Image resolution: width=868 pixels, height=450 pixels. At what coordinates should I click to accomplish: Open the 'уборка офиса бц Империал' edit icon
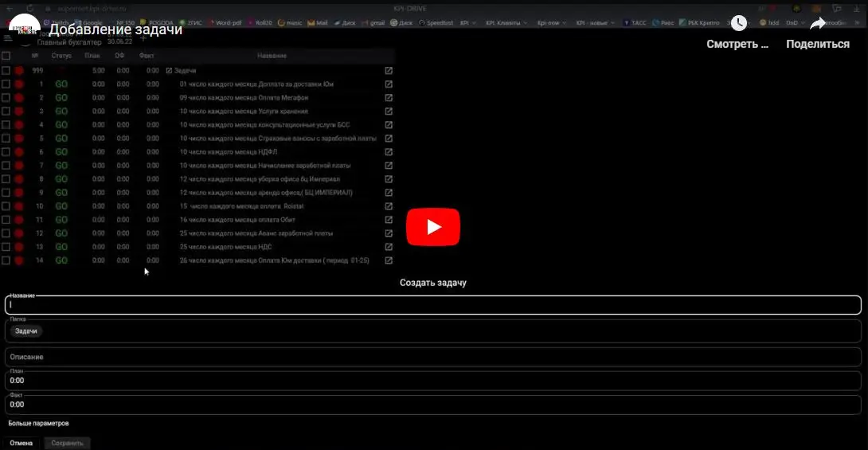[x=389, y=179]
